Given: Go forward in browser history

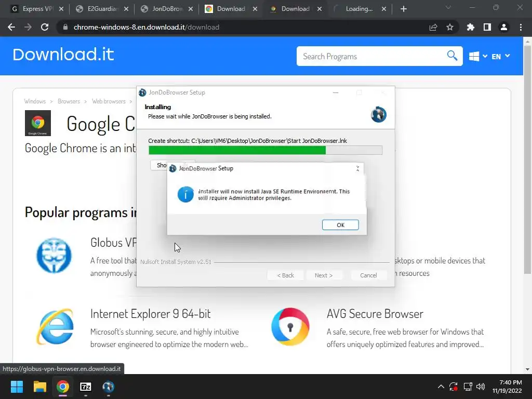Looking at the screenshot, I should tap(28, 27).
